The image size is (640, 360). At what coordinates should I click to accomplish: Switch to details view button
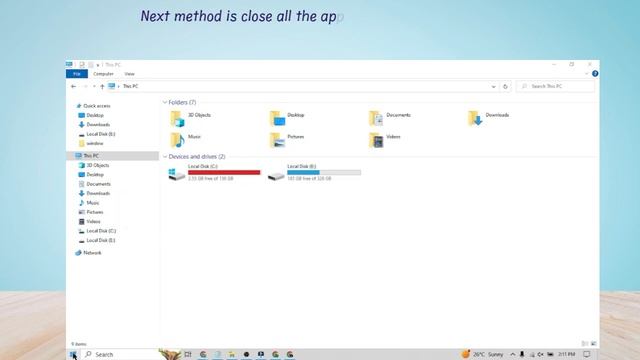tap(584, 344)
